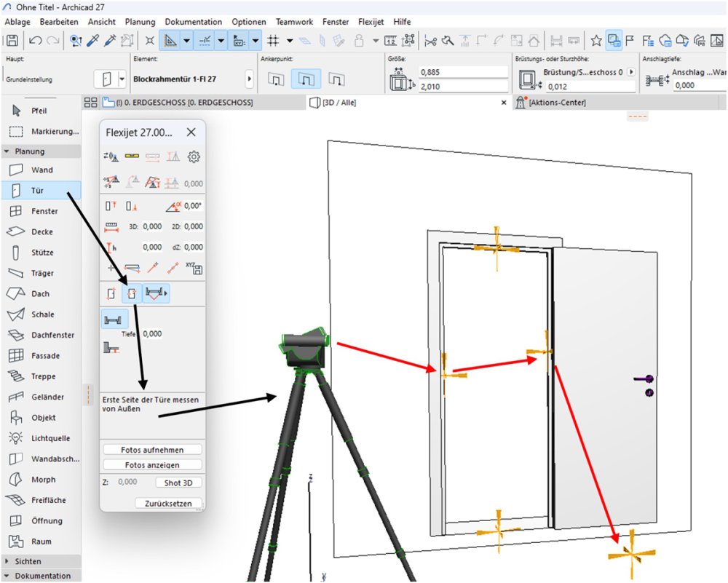Select the Morph tool
The width and height of the screenshot is (728, 583).
click(x=41, y=480)
